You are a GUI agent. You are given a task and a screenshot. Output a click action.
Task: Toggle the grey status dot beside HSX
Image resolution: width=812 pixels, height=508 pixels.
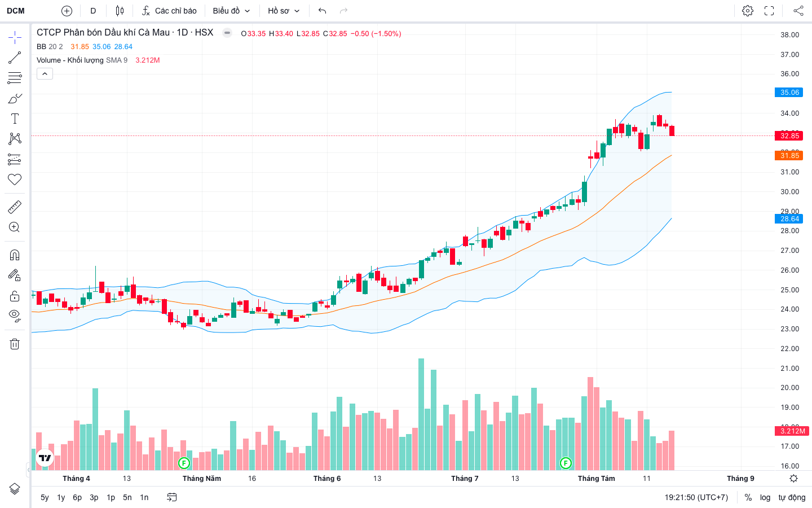(x=227, y=33)
